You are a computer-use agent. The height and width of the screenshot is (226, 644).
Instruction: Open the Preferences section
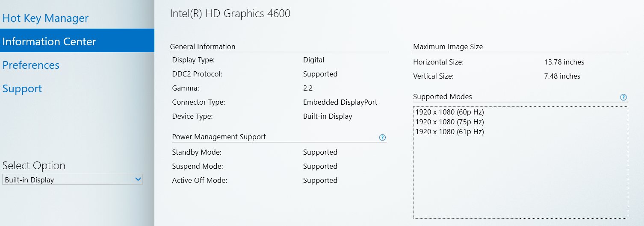(31, 65)
